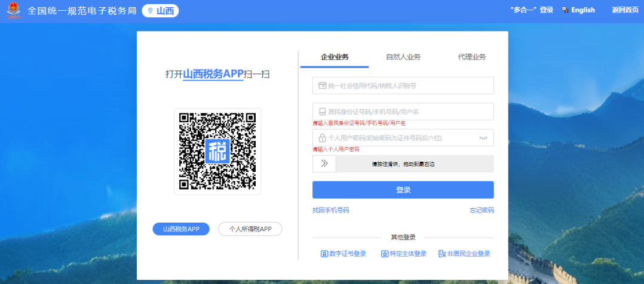Switch to the 自然人业务 tab
Viewport: 644px width, 284px height.
click(403, 57)
